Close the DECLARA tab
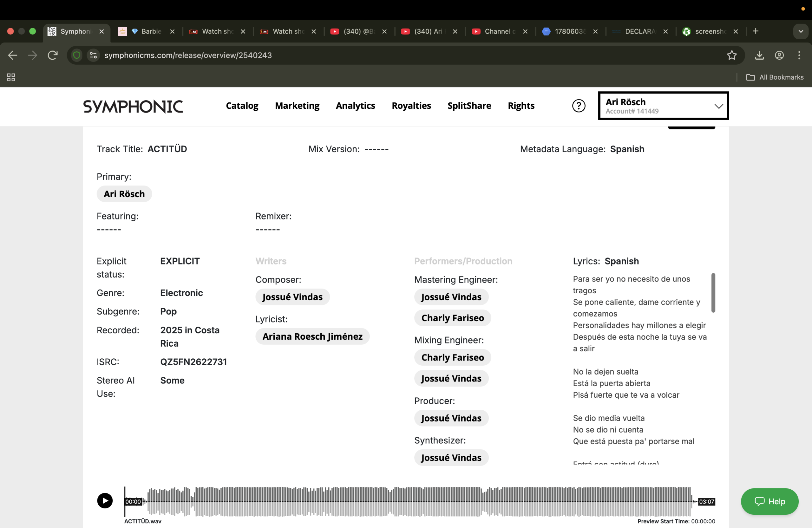 point(665,31)
